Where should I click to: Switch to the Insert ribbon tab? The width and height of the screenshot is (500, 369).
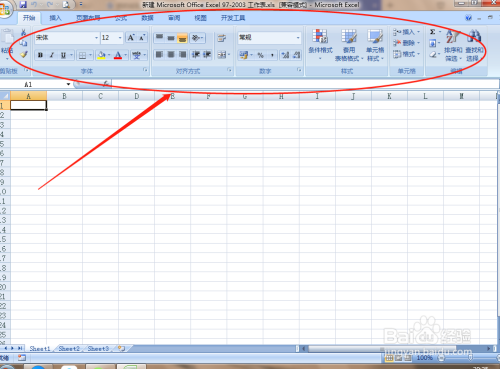[55, 18]
